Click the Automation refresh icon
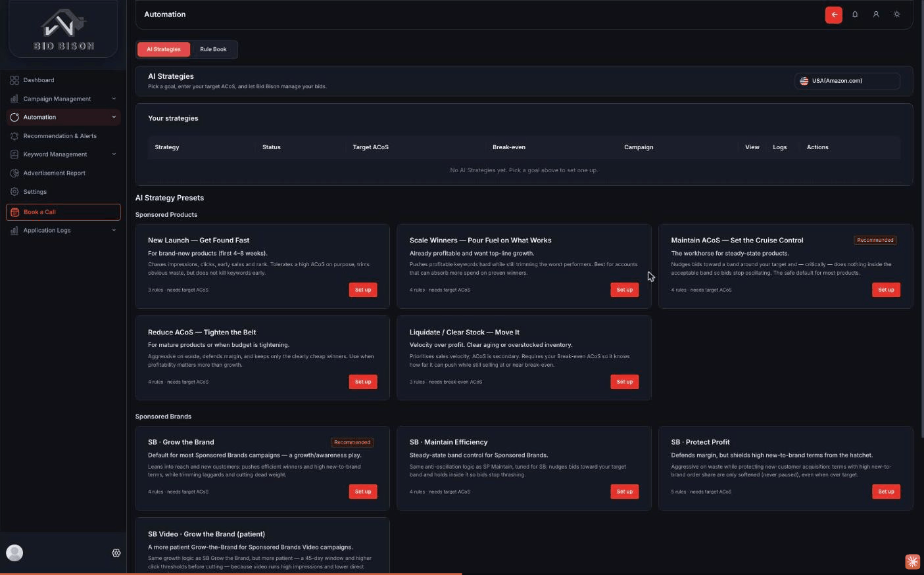 click(14, 117)
